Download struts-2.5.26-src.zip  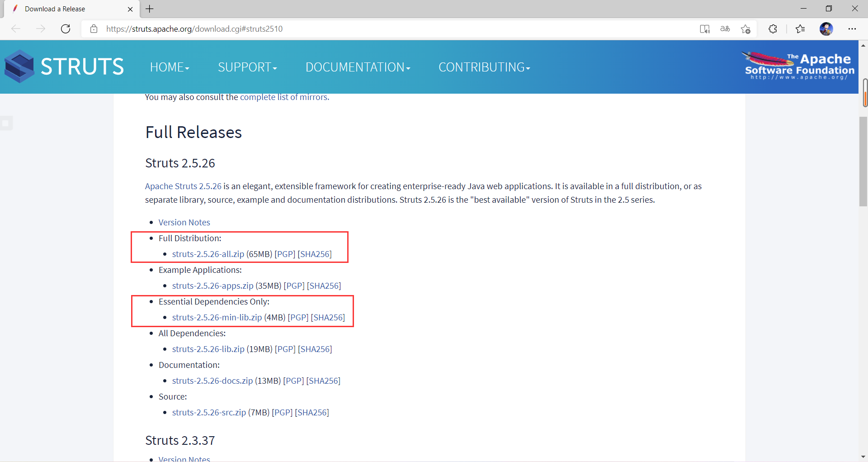pos(209,412)
